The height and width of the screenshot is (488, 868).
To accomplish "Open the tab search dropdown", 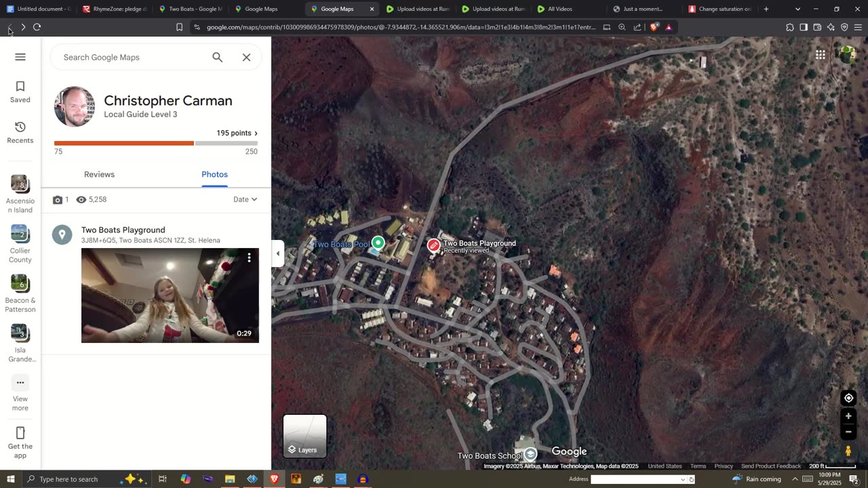I will (797, 9).
